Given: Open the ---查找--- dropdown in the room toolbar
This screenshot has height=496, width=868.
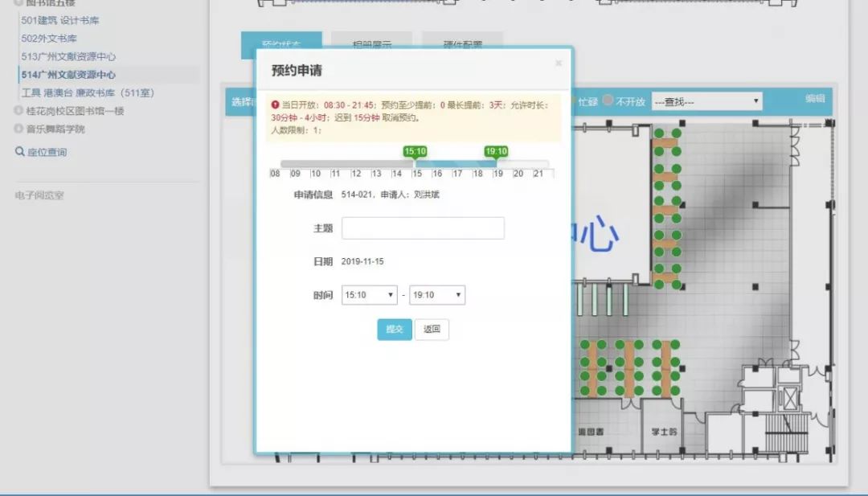Looking at the screenshot, I should 707,101.
